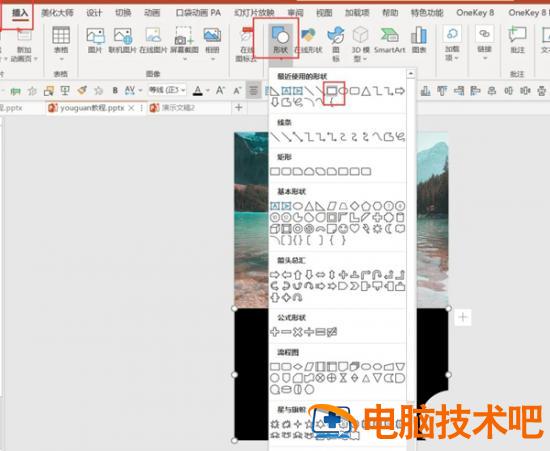Open the 屏幕截图 screenshot tool
550x451 pixels.
click(x=184, y=42)
